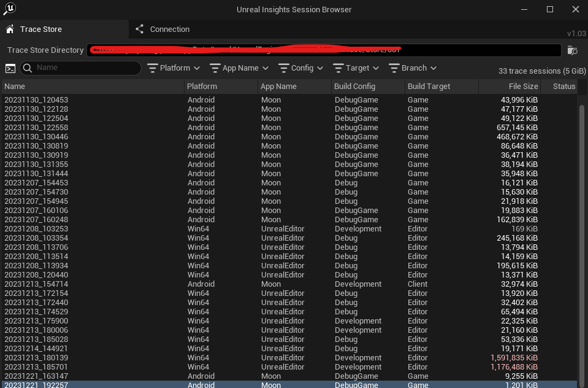Select trace 20231208_113934

289,266
